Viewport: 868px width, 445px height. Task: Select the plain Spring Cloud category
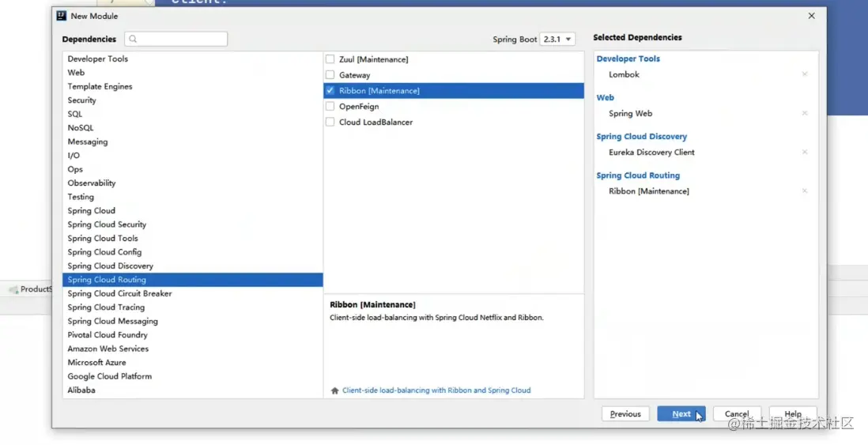(193, 211)
